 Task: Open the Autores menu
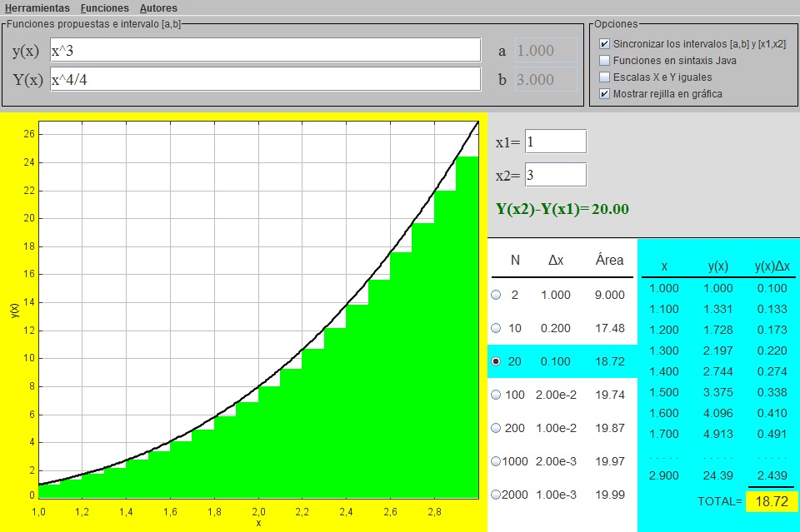[x=158, y=8]
